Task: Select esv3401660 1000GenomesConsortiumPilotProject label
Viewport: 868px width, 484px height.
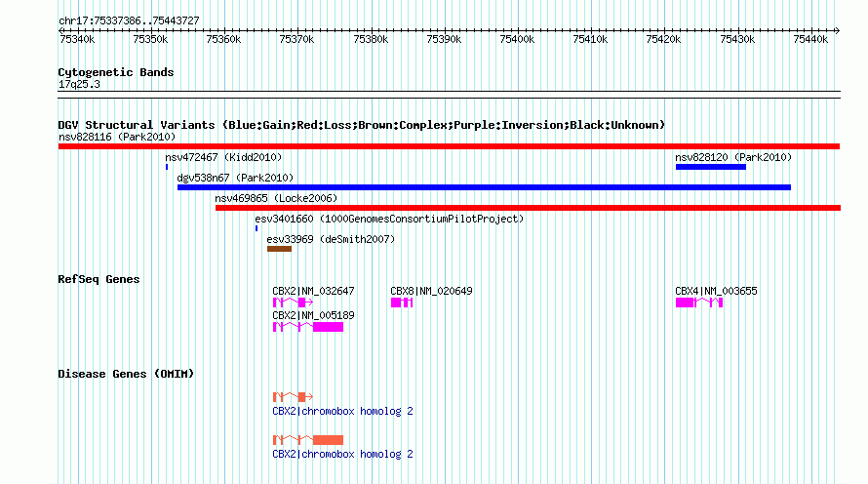Action: (x=389, y=219)
